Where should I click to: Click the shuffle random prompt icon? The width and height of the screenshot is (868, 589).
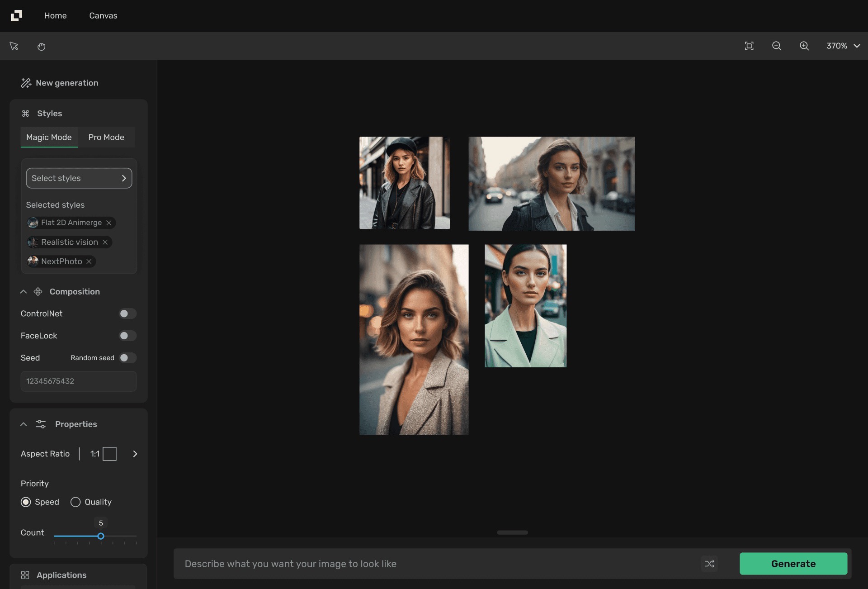tap(709, 564)
